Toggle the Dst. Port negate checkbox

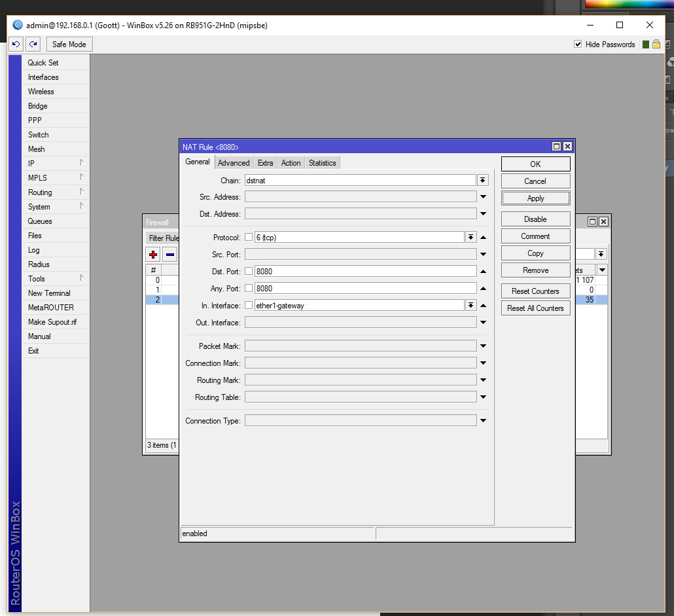[249, 271]
